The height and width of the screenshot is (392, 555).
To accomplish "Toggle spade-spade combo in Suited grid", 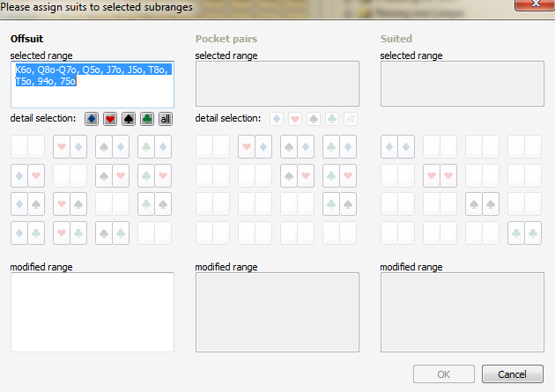I will (482, 204).
